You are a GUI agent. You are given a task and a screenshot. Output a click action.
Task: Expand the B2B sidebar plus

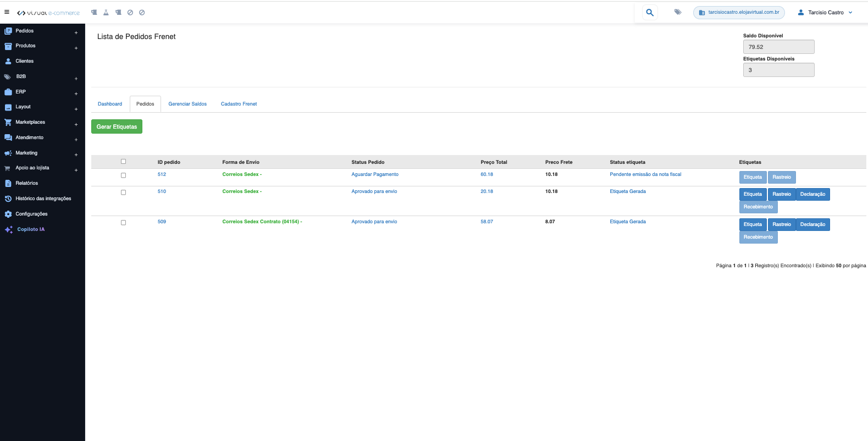point(76,79)
